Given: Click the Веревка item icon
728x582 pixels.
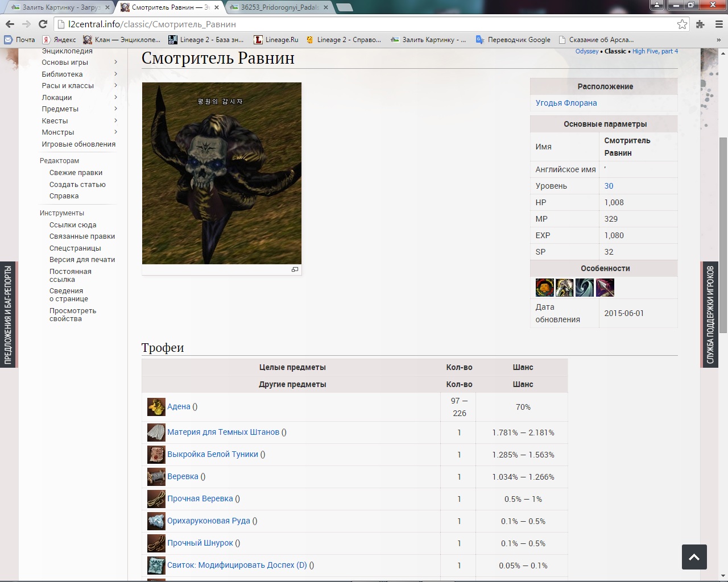Looking at the screenshot, I should [x=156, y=477].
